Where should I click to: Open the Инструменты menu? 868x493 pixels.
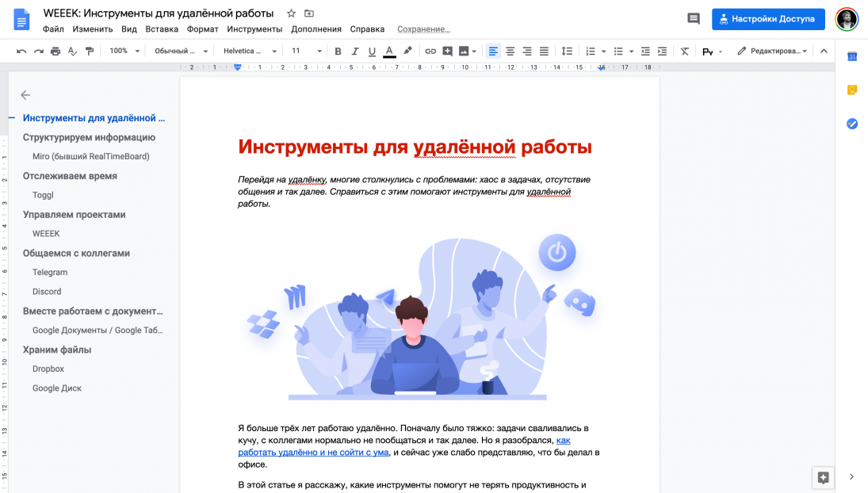(x=254, y=29)
